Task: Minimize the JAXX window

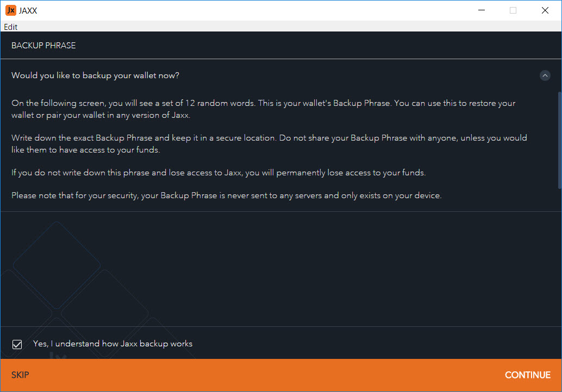Action: (482, 10)
